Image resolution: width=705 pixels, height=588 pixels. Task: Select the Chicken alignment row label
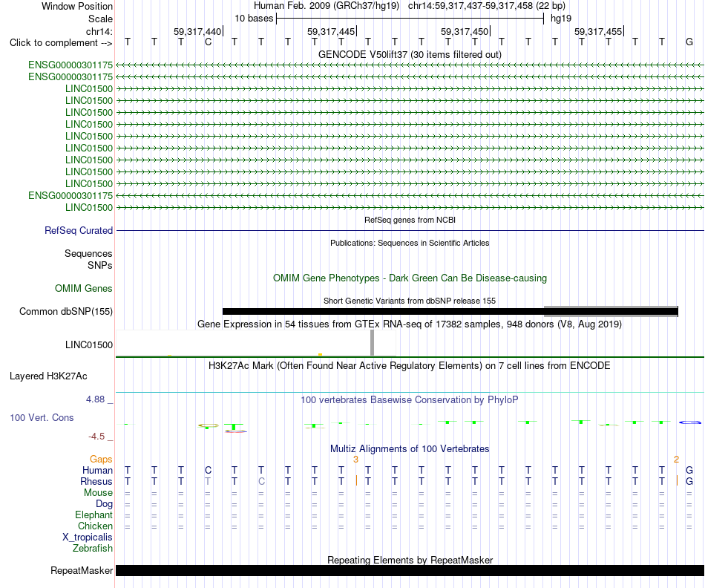tap(95, 526)
